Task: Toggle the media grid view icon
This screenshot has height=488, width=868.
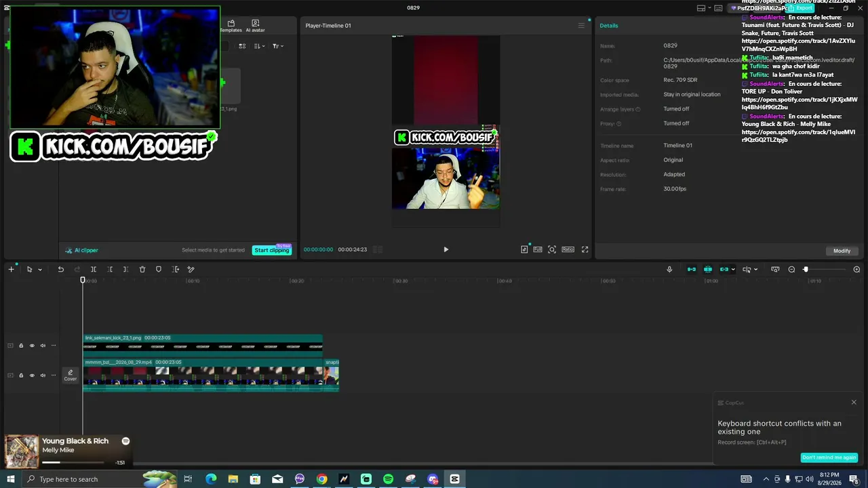Action: click(x=242, y=46)
